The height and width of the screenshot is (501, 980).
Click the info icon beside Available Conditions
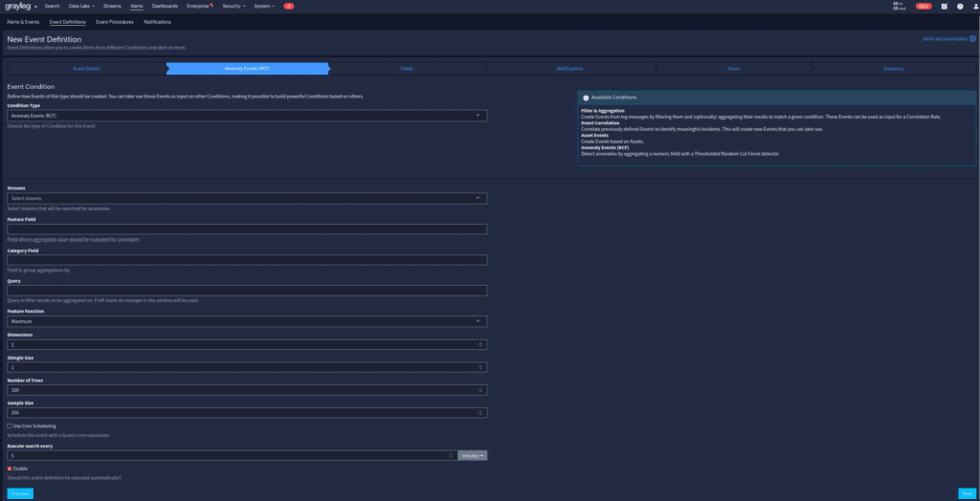click(586, 98)
